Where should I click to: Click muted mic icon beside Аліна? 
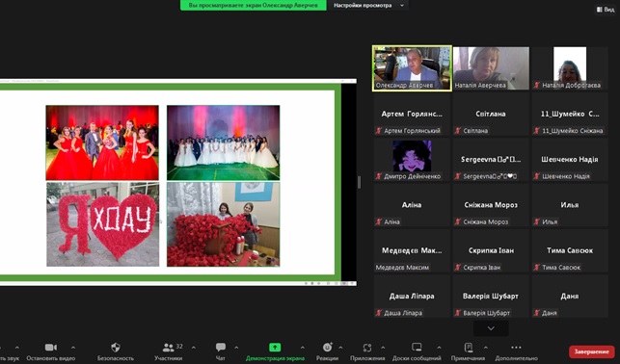pos(378,221)
